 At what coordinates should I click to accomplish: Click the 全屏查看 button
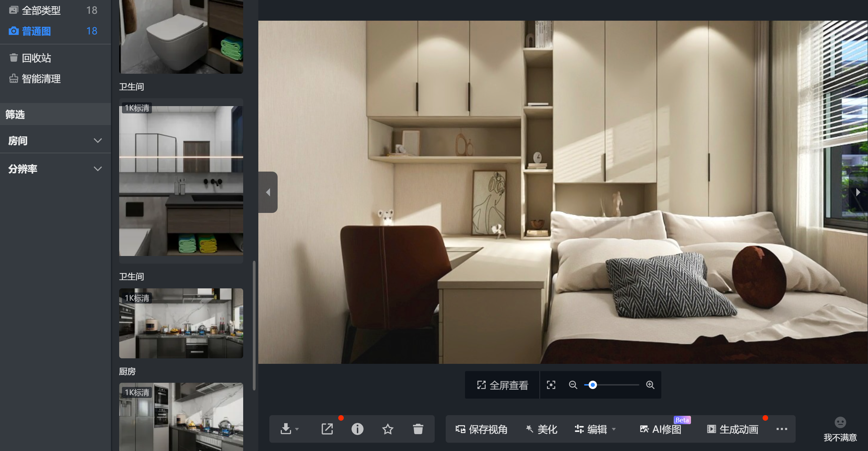click(502, 385)
